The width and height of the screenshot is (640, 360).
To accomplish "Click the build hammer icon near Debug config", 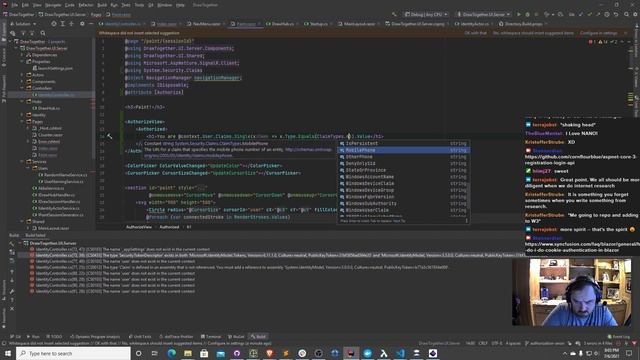I will (x=394, y=14).
